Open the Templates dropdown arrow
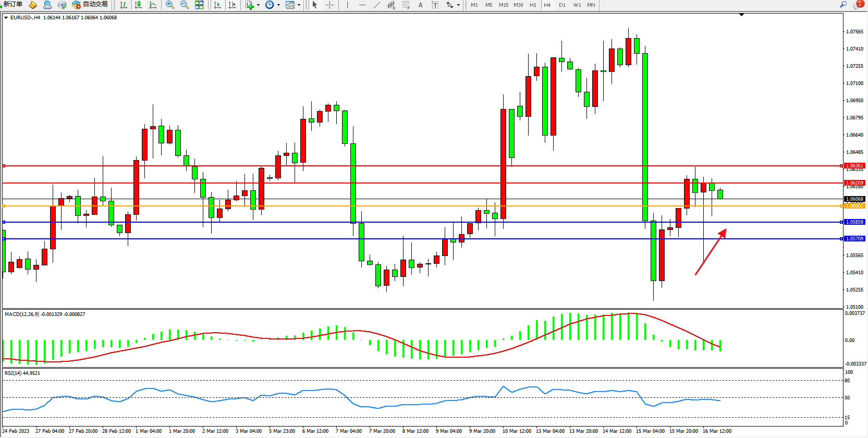This screenshot has height=438, width=868. pyautogui.click(x=299, y=5)
